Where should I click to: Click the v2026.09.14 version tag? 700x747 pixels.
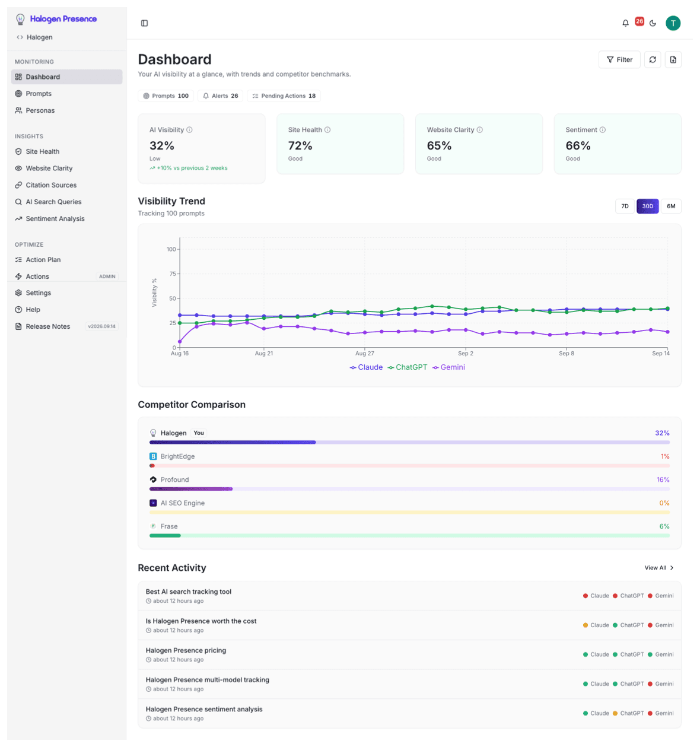(x=102, y=326)
